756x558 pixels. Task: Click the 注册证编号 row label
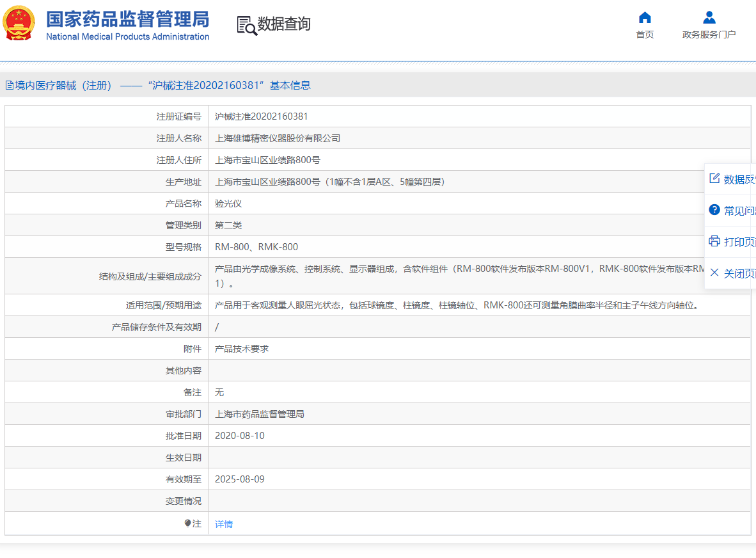(x=179, y=116)
